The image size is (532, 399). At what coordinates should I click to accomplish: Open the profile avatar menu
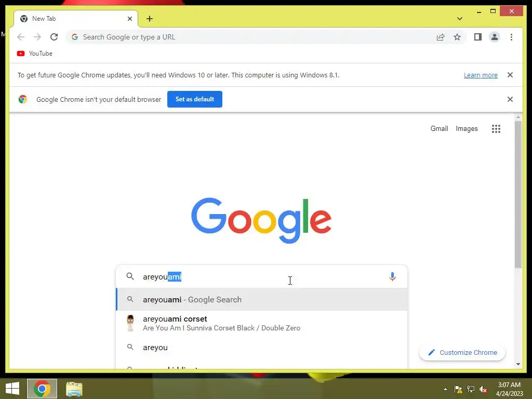click(495, 37)
